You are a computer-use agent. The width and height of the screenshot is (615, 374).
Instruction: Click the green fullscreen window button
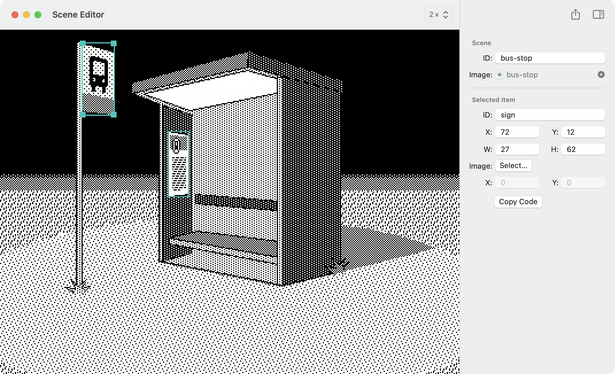(x=38, y=15)
